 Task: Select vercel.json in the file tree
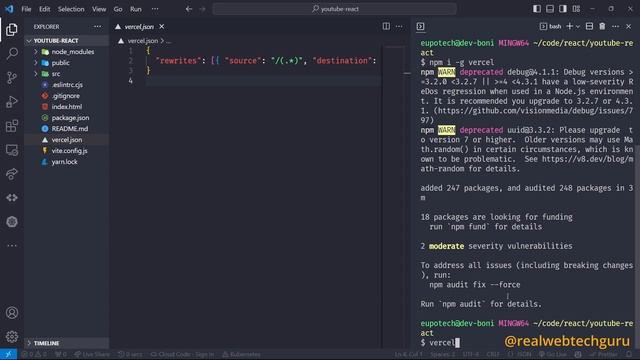[x=67, y=140]
